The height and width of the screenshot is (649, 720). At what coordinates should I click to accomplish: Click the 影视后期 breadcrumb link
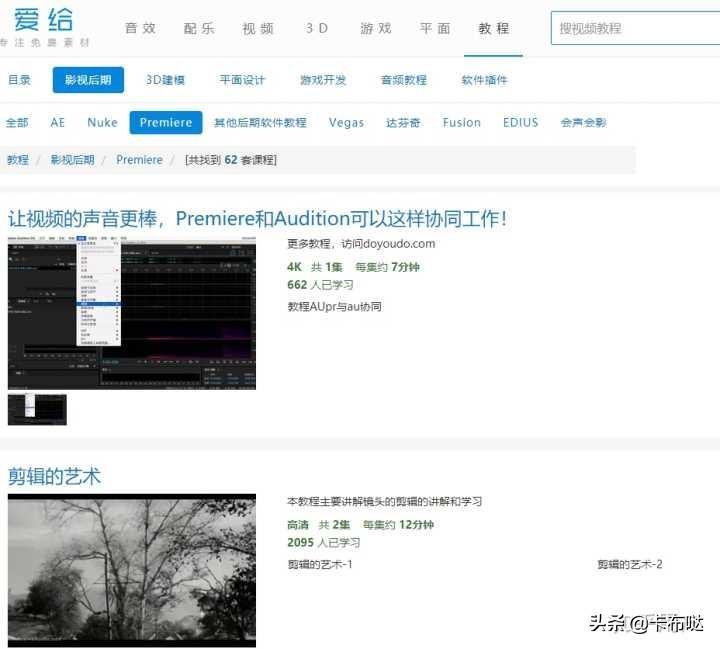pos(73,160)
